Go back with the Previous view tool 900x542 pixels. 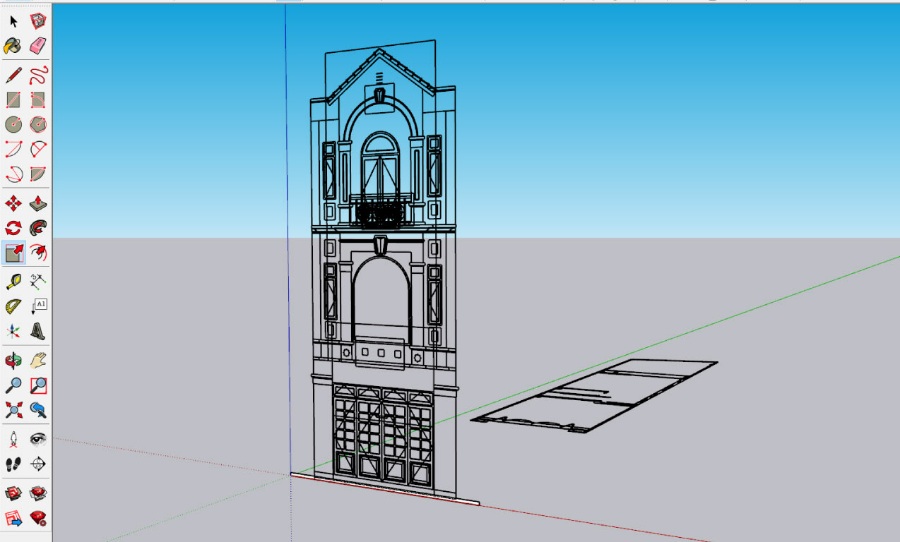coord(38,410)
